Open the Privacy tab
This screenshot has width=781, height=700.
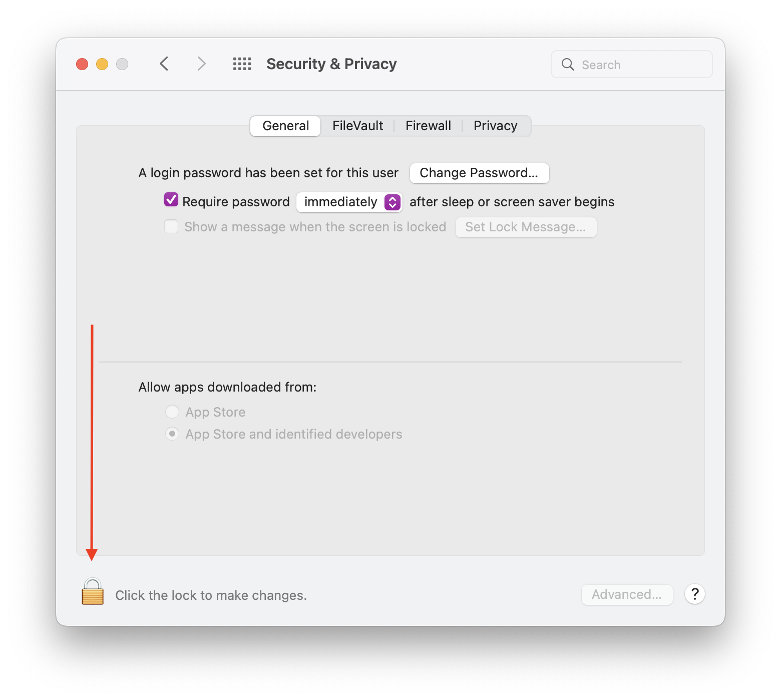(x=496, y=126)
